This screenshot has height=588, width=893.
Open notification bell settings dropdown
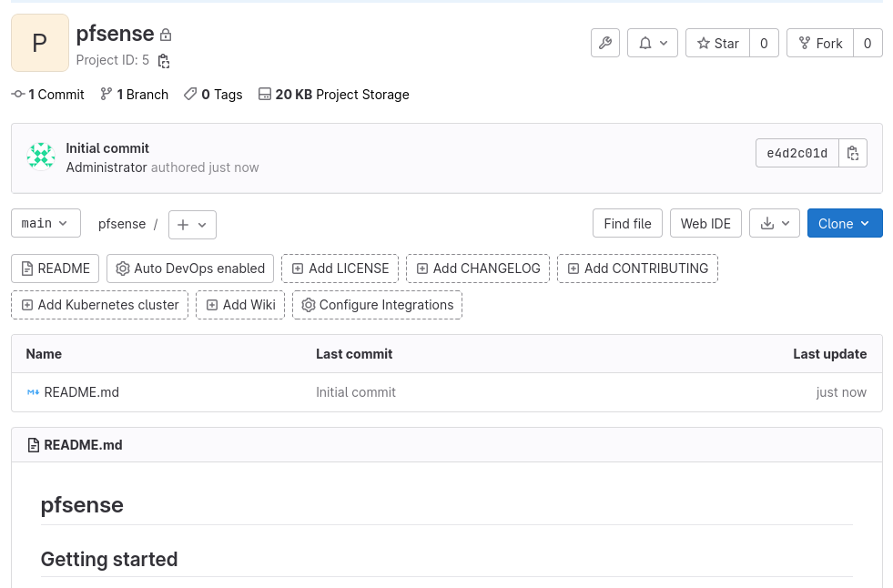coord(653,43)
